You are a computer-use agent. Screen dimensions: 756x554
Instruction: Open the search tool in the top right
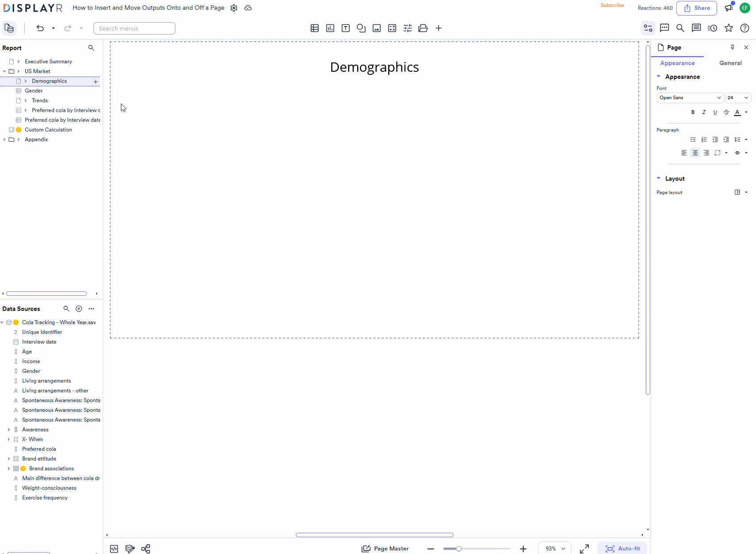tap(680, 28)
